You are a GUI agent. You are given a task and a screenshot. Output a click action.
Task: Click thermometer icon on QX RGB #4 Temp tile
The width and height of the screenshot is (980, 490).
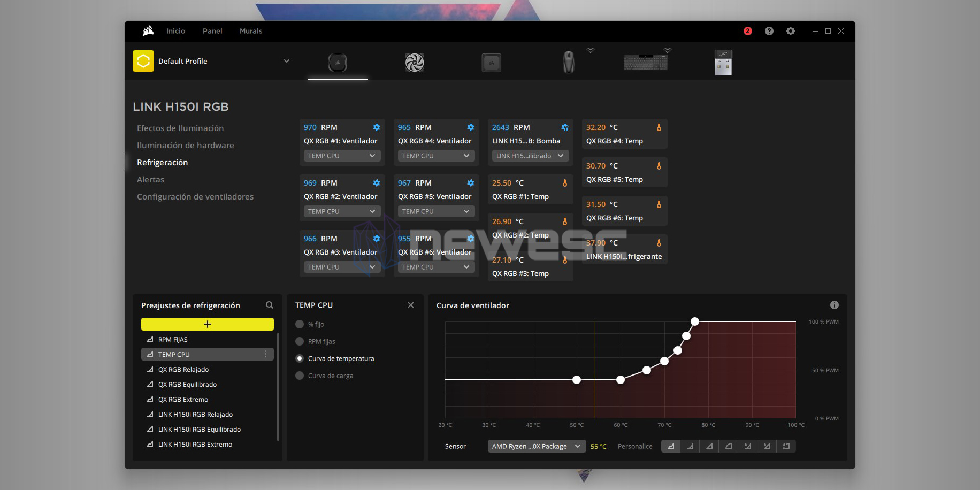(x=659, y=127)
